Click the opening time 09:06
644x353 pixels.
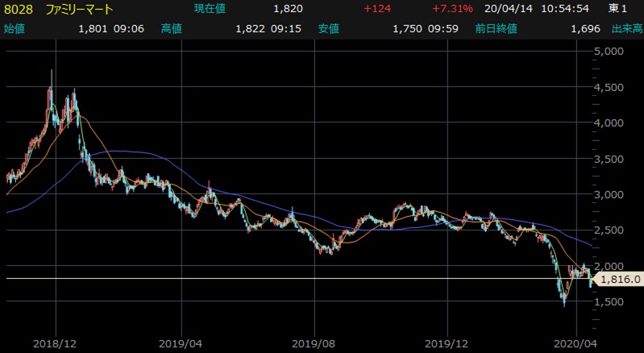(127, 29)
